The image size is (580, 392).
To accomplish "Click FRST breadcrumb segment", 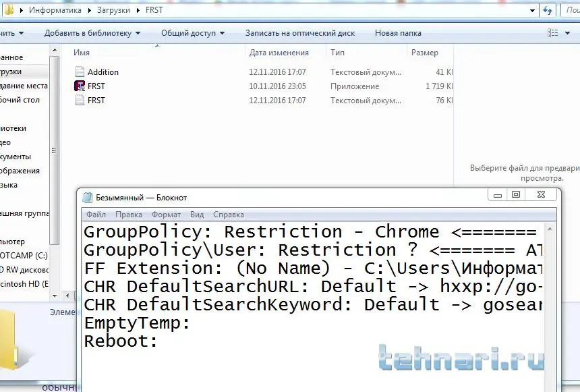I will (154, 10).
